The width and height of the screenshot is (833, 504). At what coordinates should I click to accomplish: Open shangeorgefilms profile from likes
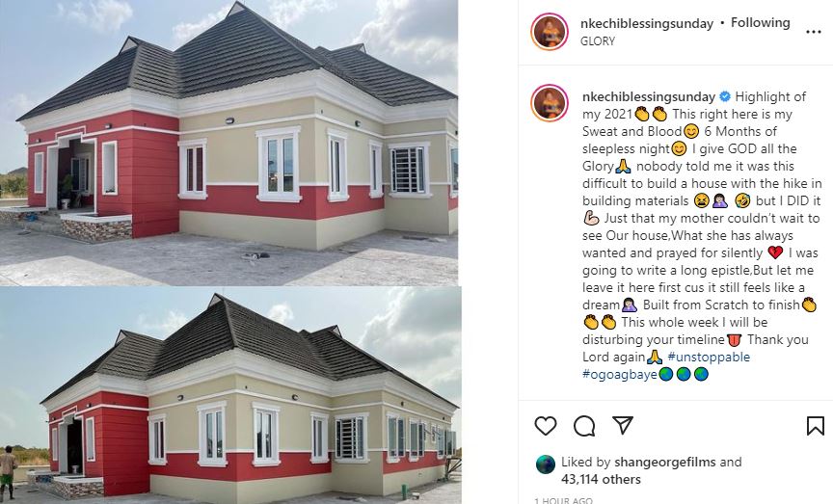tap(665, 462)
